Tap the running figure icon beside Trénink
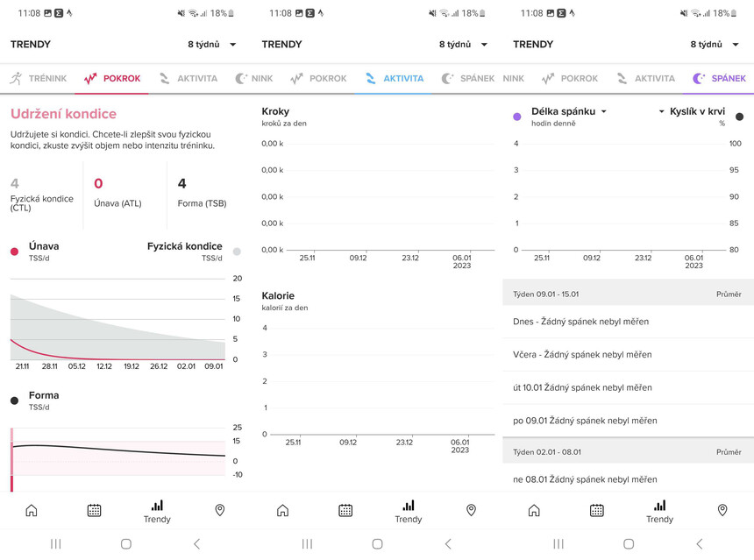 point(16,78)
